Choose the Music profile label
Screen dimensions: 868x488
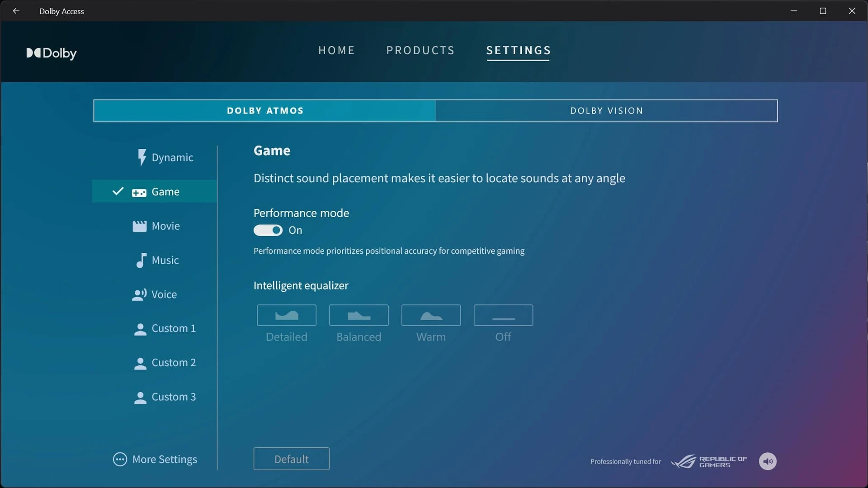[165, 260]
